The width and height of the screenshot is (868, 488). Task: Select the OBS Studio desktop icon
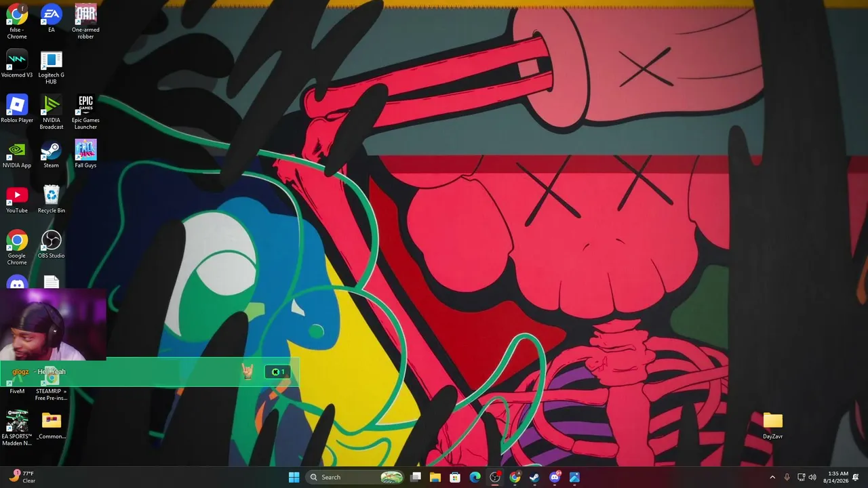click(x=51, y=245)
